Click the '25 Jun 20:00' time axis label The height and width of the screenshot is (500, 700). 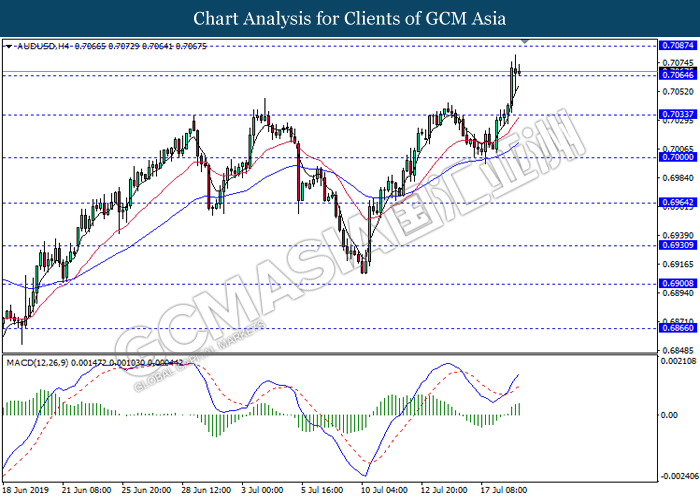(146, 490)
